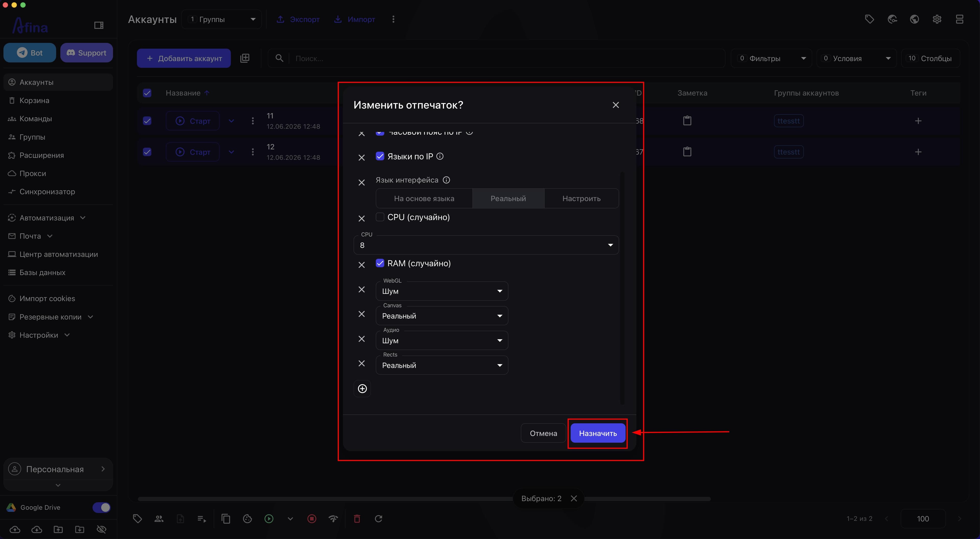
Task: Open the Canvas dropdown
Action: click(x=442, y=316)
